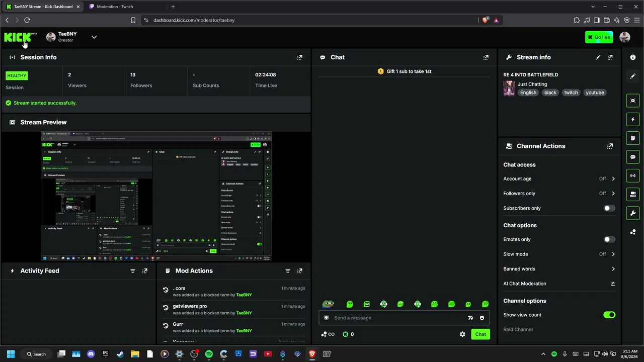Click the HEALTHY session status badge
Image resolution: width=644 pixels, height=362 pixels.
pos(17,76)
